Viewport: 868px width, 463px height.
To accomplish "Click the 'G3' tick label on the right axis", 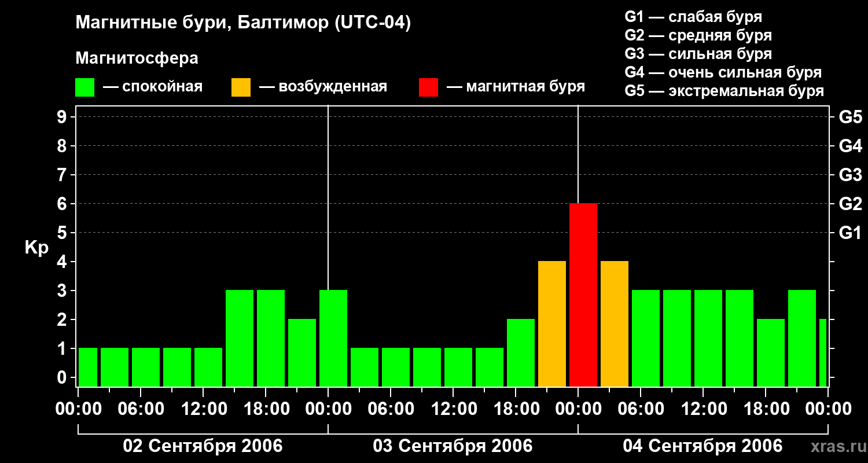I will pos(851,175).
